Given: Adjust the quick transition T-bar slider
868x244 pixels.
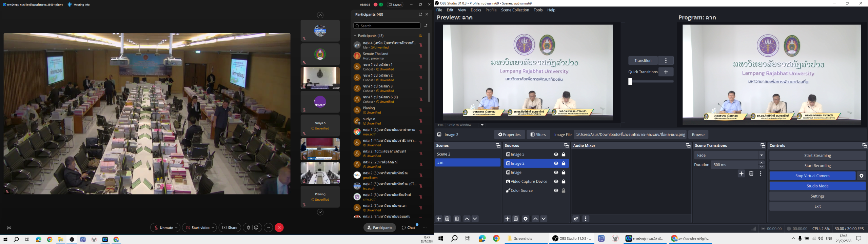Looking at the screenshot, I should coord(630,81).
